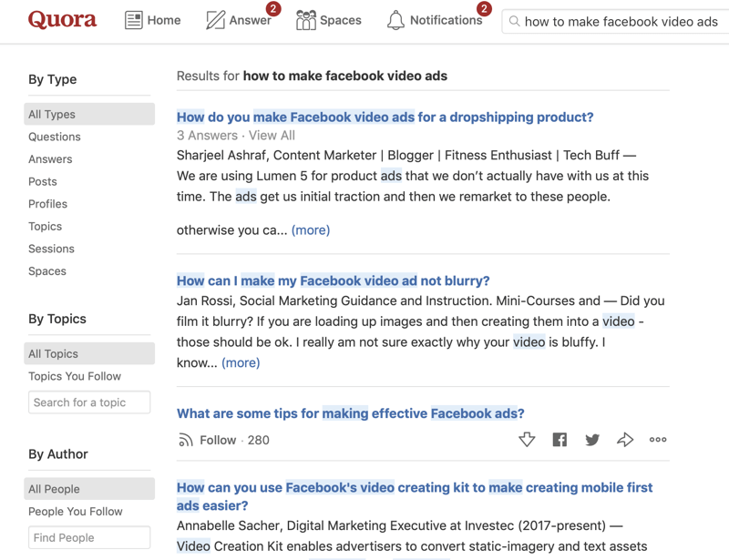
Task: Select All Topics filter
Action: coord(89,353)
